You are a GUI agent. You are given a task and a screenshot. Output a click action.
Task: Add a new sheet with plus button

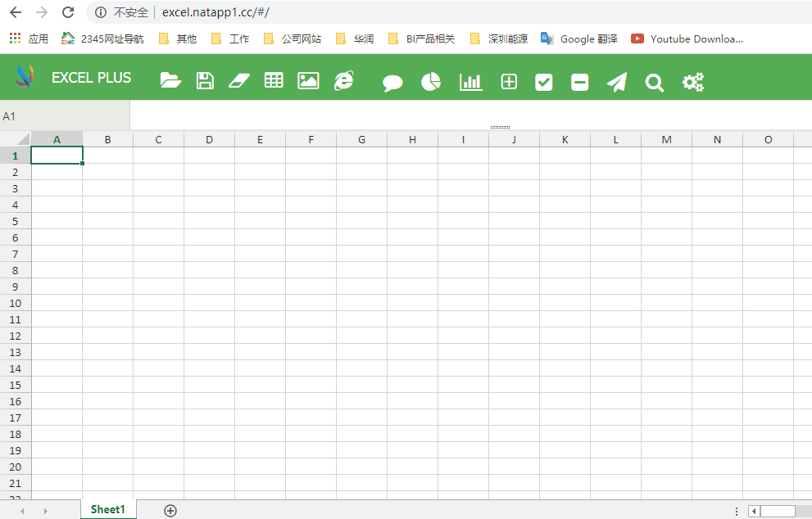170,511
